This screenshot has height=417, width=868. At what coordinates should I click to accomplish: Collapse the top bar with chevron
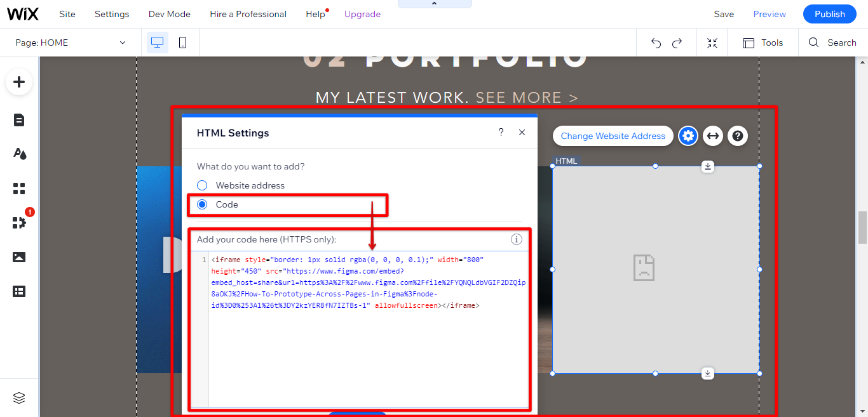(x=435, y=4)
